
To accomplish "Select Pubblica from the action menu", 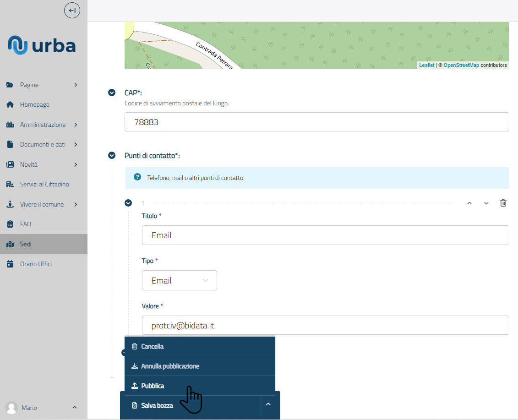I will click(x=153, y=386).
